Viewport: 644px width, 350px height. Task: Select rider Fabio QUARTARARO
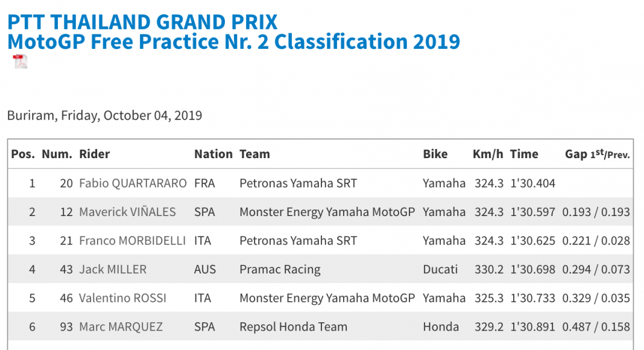pyautogui.click(x=133, y=183)
